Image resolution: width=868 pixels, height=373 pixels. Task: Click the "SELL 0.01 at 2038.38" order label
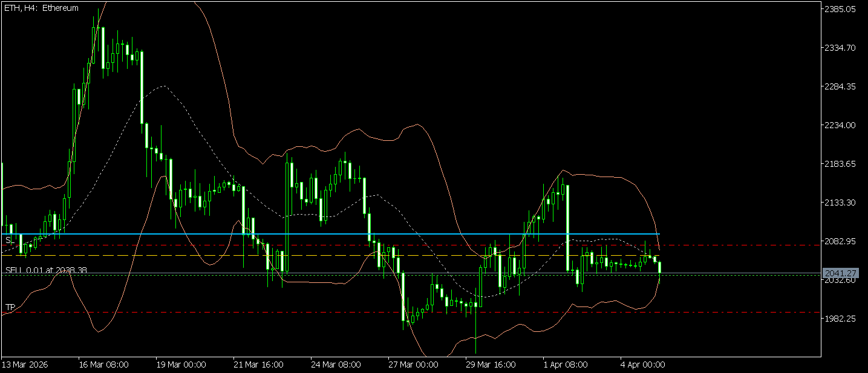[x=46, y=270]
